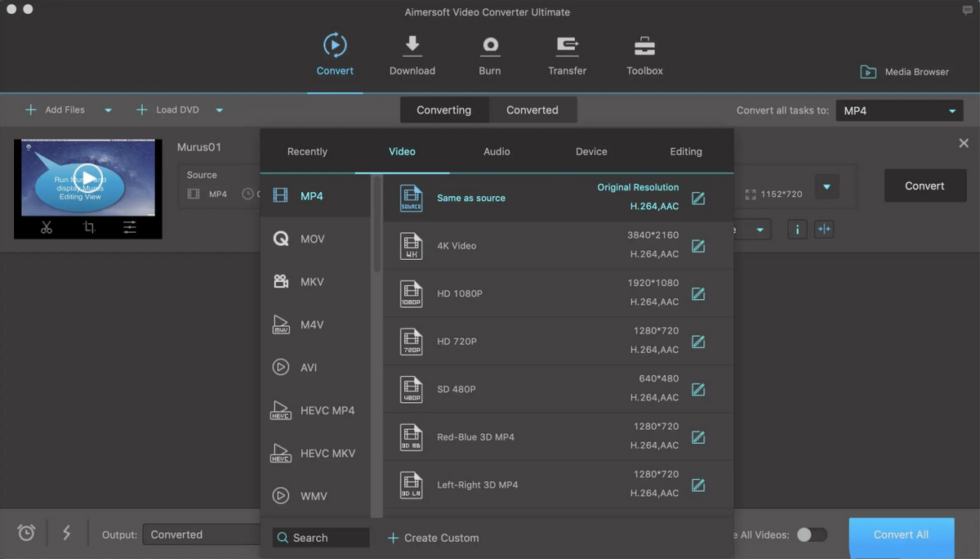This screenshot has width=980, height=559.
Task: Click the trim scissors icon under thumbnail
Action: tap(47, 228)
